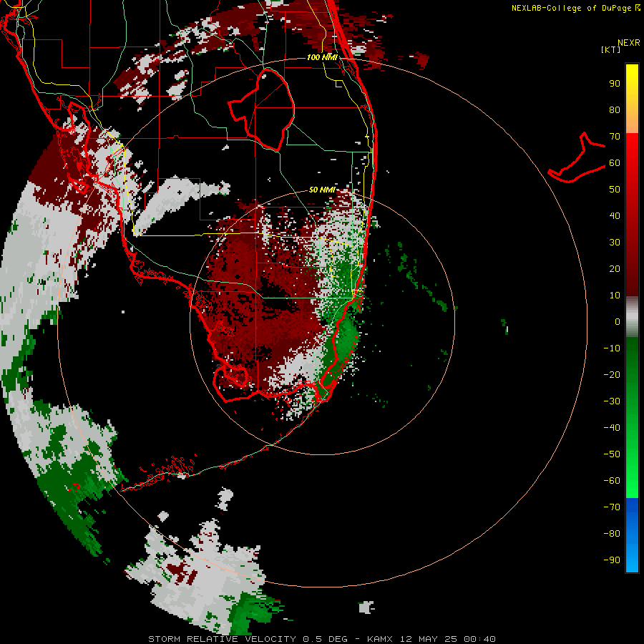Click the -70 value on the velocity scale
Screen dimensions: 644x644
pos(612,507)
